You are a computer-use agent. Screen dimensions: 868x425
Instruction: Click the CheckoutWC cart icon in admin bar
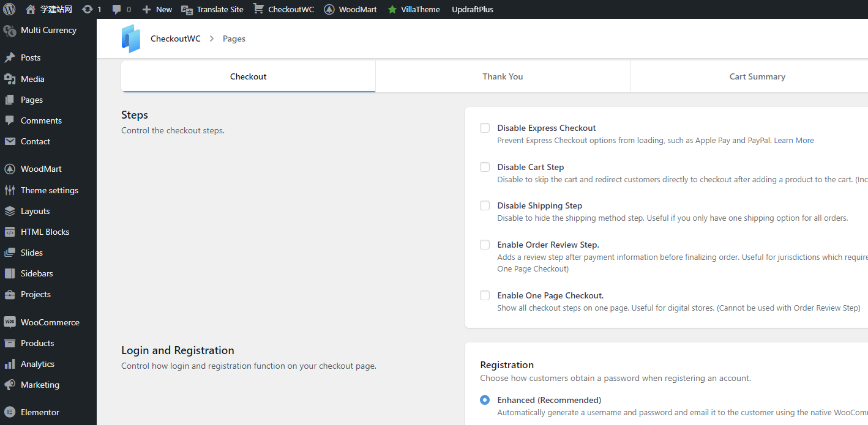(259, 9)
